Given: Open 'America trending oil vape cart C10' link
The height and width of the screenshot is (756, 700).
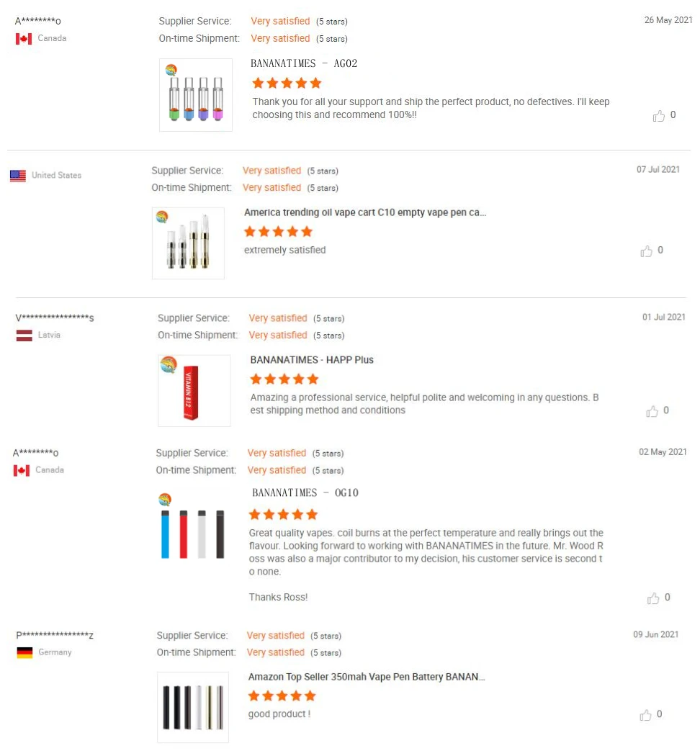Looking at the screenshot, I should (365, 213).
